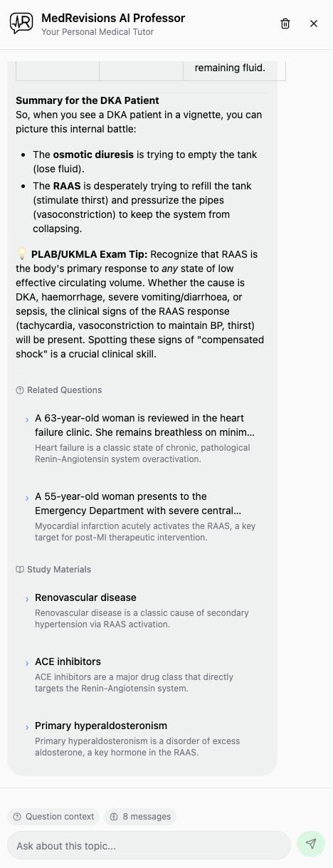Open the Renovascular disease title link
The width and height of the screenshot is (333, 868).
[85, 597]
